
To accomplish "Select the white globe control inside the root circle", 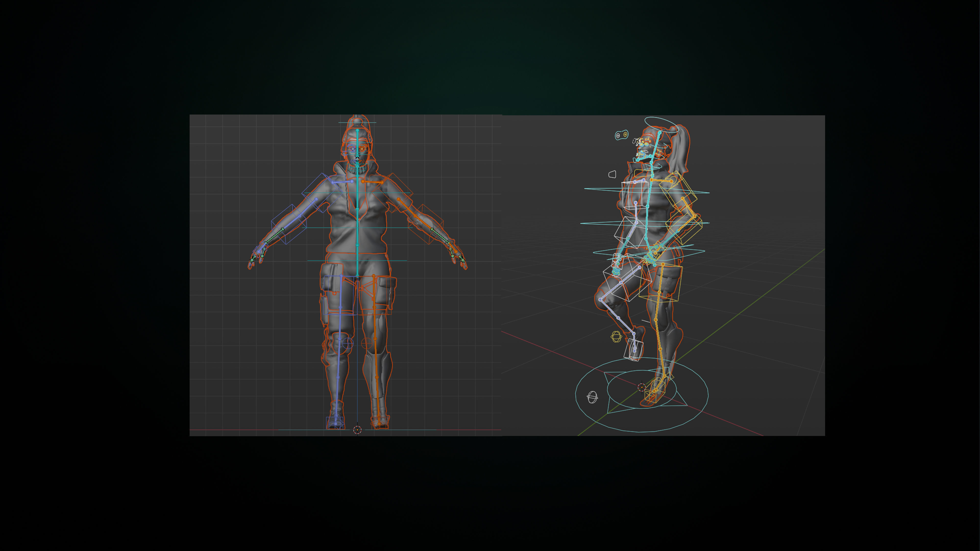I will pos(592,397).
